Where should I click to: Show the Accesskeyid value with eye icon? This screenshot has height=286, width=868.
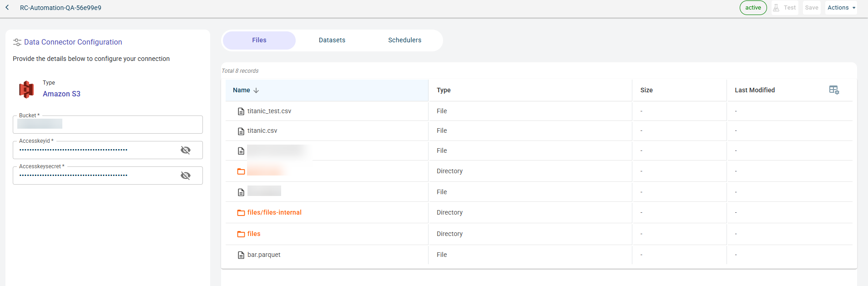tap(186, 150)
